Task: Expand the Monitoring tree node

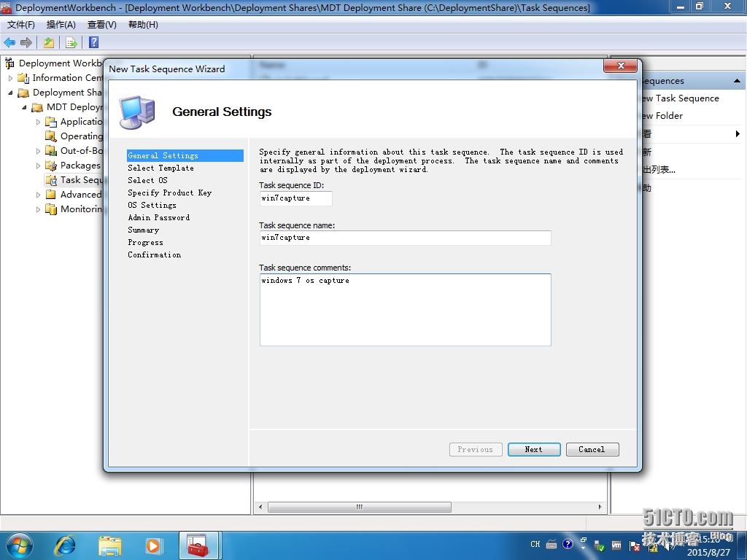Action: coord(38,209)
